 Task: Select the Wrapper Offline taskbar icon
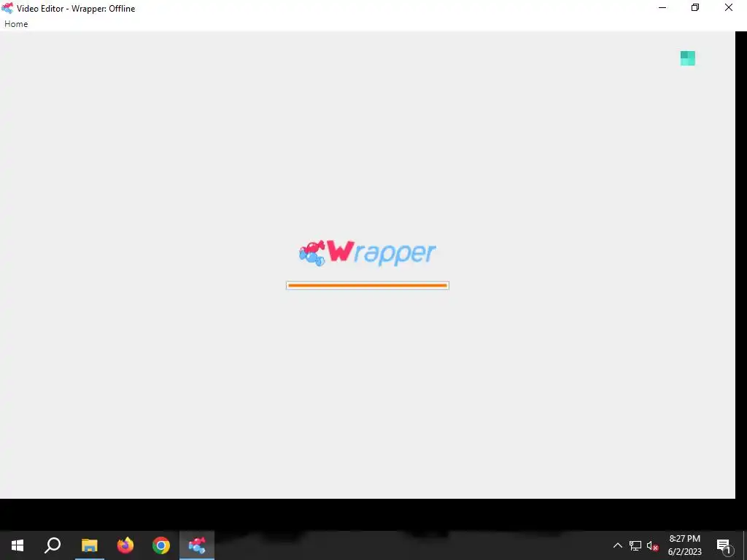[x=197, y=545]
